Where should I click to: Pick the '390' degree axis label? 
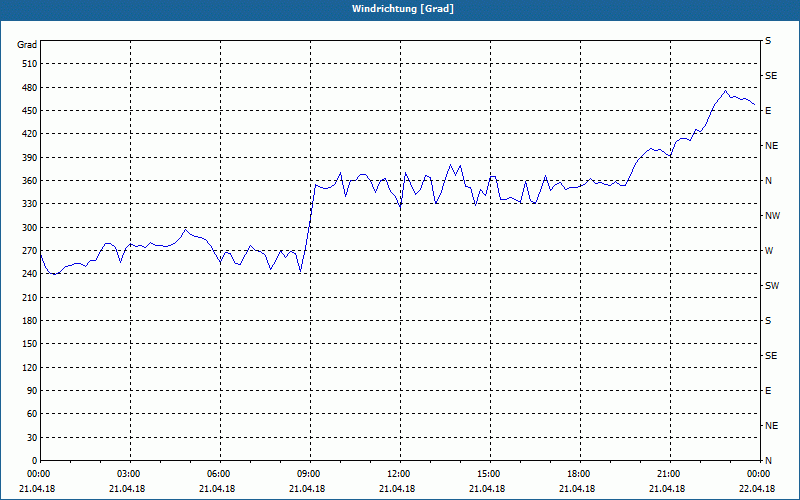(x=30, y=157)
